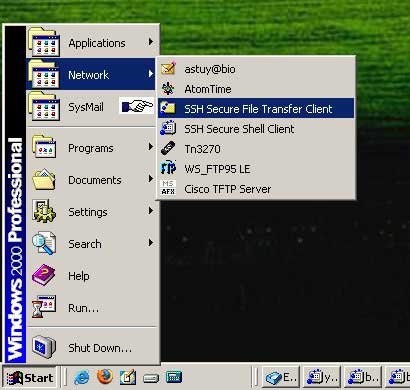410x390 pixels.
Task: Switch to the y.. taskbar window
Action: 322,378
